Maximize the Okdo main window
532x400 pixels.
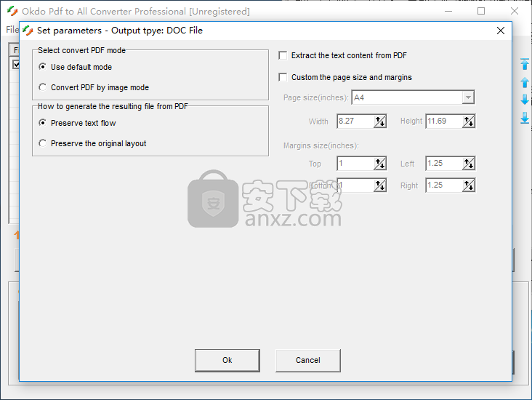click(481, 11)
